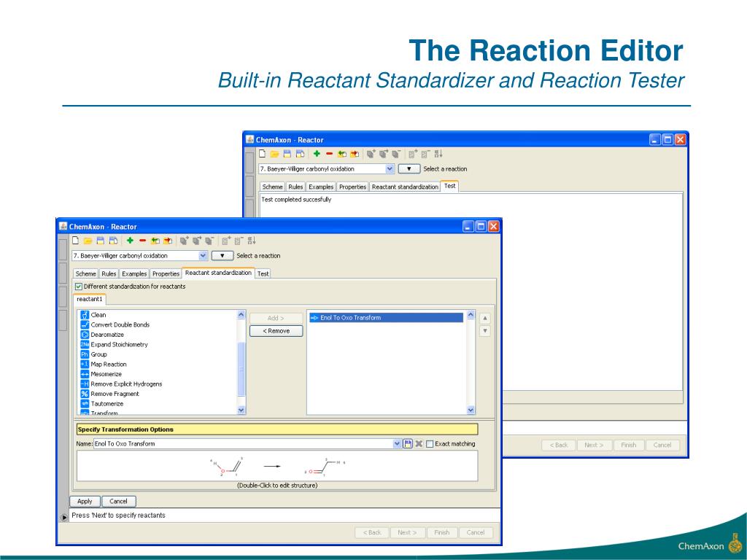The width and height of the screenshot is (747, 560).
Task: Click red minus remove-reaction icon in front window
Action: [142, 241]
